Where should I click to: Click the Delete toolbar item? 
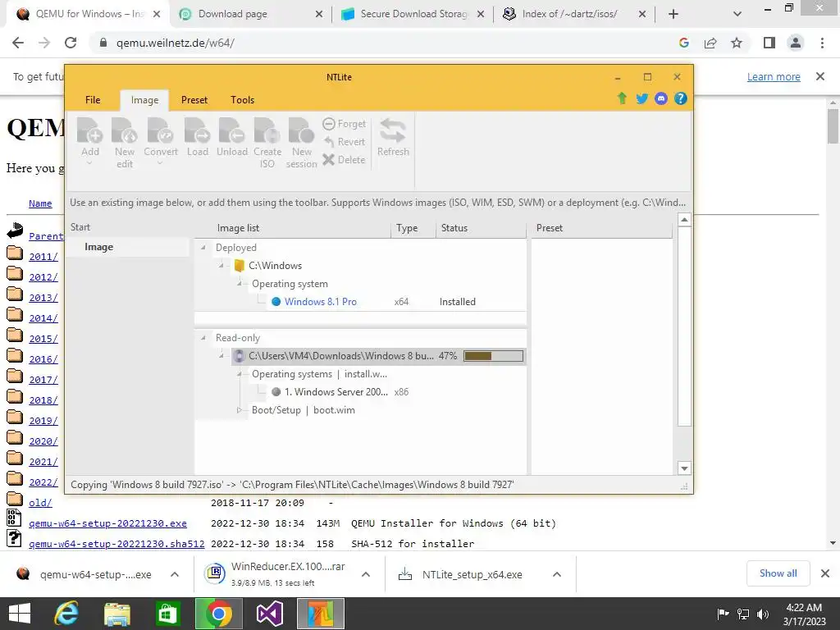345,160
